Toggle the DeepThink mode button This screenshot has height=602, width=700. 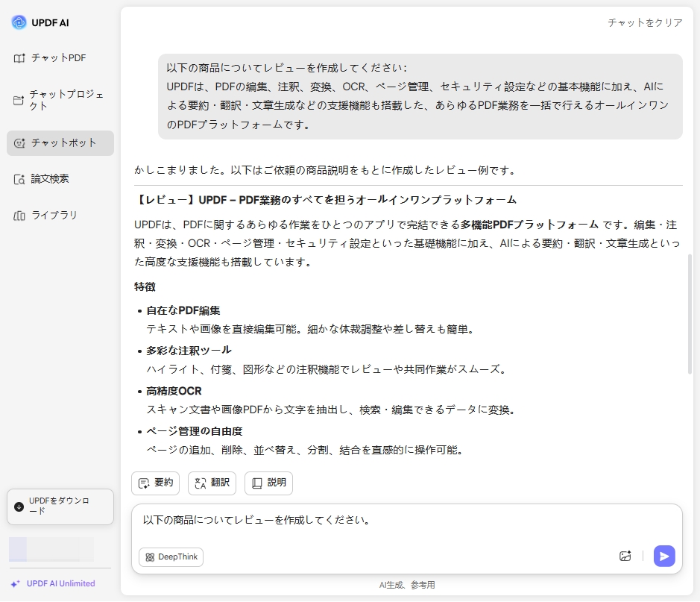tap(171, 557)
